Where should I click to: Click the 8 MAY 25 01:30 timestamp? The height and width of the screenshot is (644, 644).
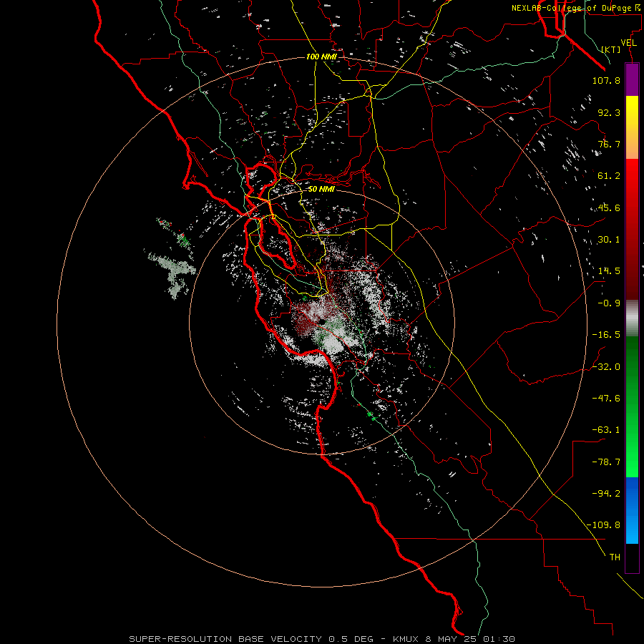[470, 639]
